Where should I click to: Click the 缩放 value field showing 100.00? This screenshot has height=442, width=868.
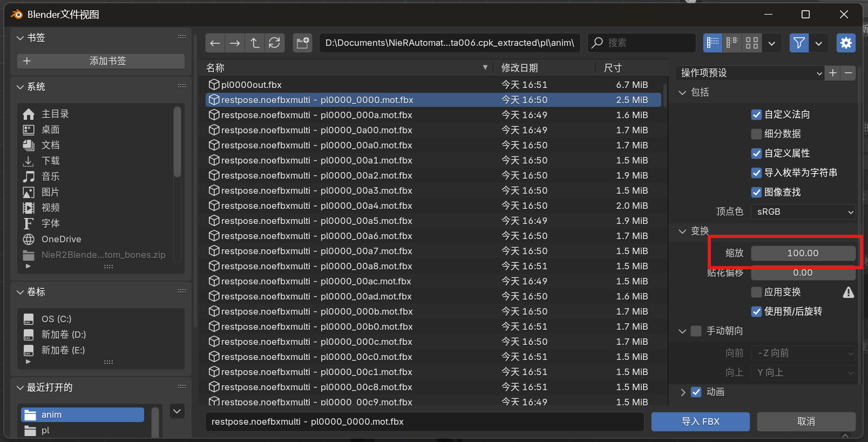803,253
